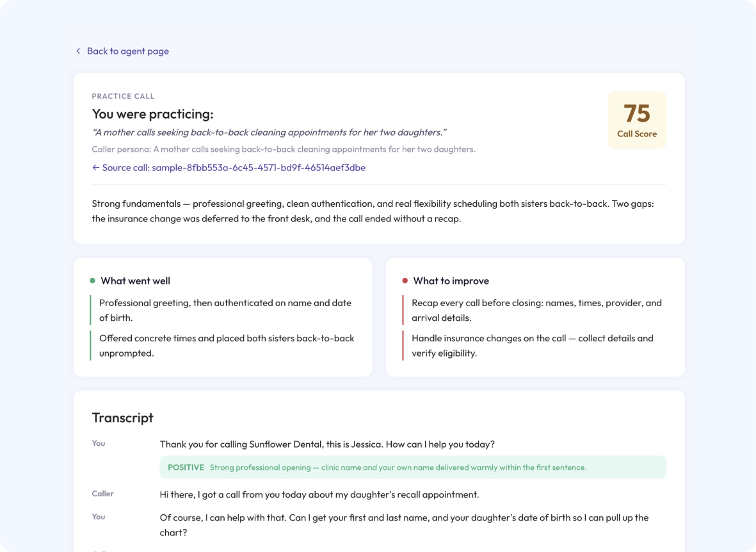Open the Back to agent page link
Image resolution: width=756 pixels, height=552 pixels.
point(128,51)
